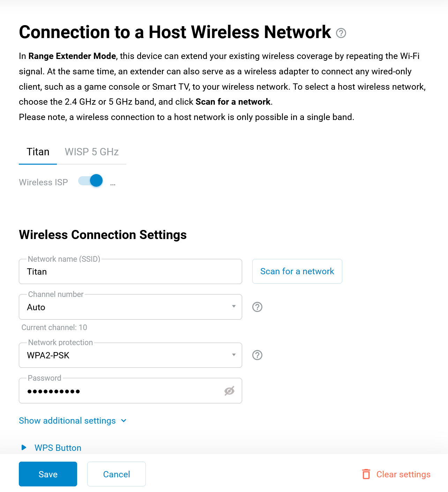Screen dimensions: 448x492
Task: Open help icon next to Channel number
Action: (257, 307)
